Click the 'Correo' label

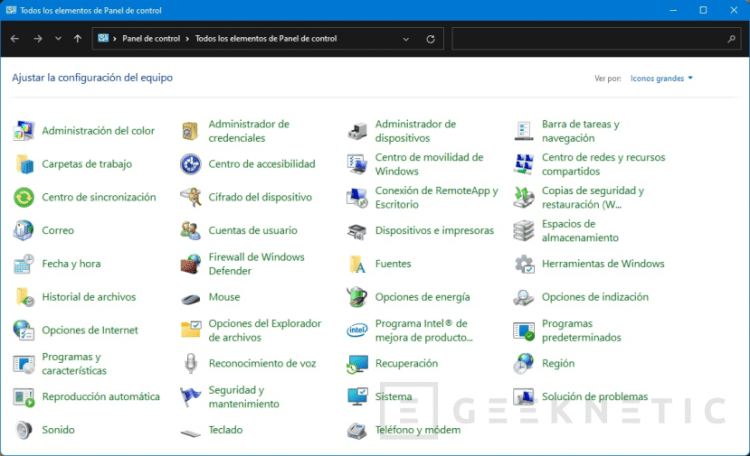click(x=58, y=230)
